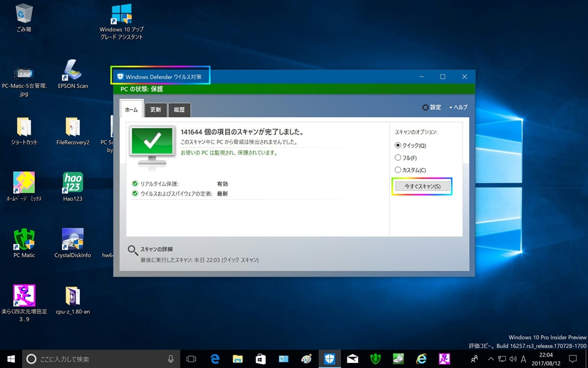Launch Microsoft Edge from the taskbar
Viewport: 588px width, 368px height.
coord(215,359)
